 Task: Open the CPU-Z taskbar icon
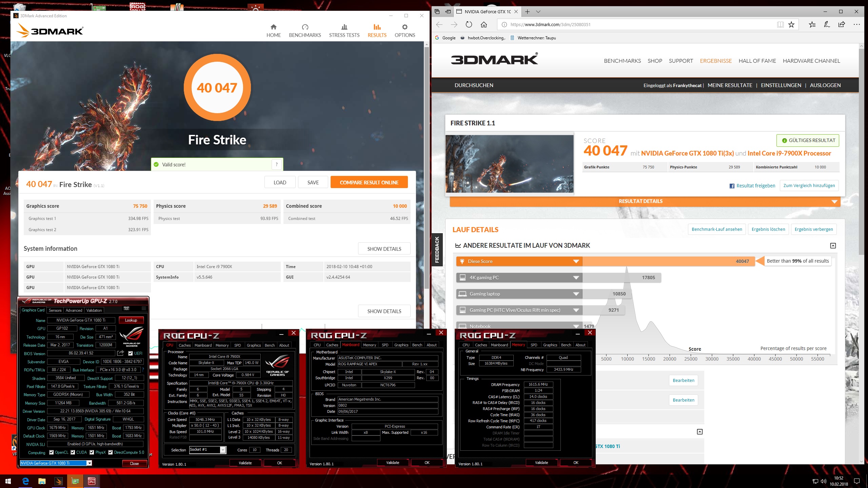click(x=92, y=481)
